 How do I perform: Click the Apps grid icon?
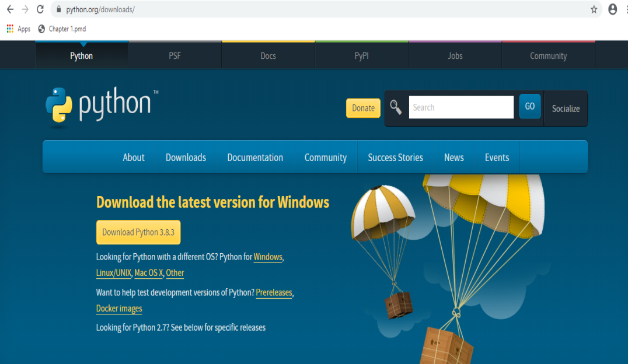click(10, 29)
